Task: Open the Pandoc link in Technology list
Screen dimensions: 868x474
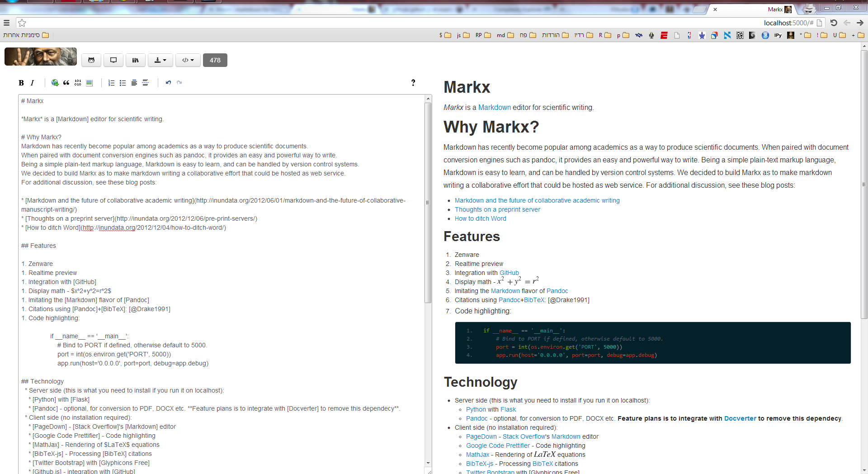Action: click(x=477, y=418)
